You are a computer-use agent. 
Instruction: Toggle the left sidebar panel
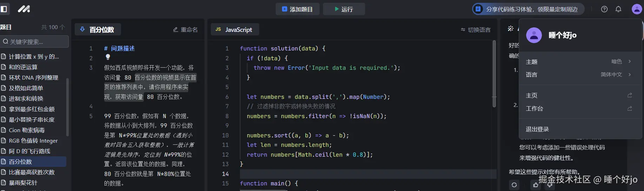point(4,9)
